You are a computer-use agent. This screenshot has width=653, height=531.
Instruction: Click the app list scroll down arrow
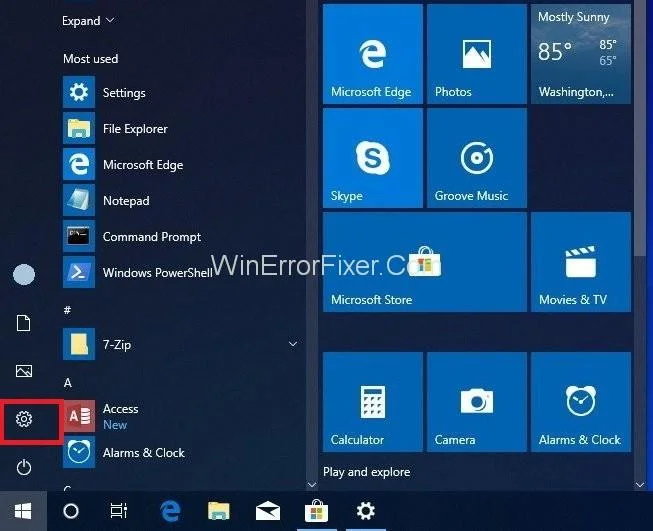pyautogui.click(x=312, y=484)
